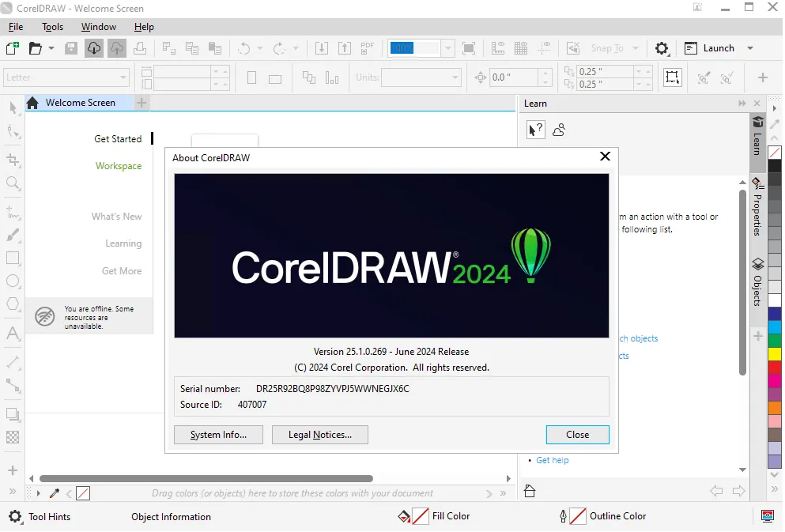Select the Ellipse tool in toolbox

click(x=13, y=281)
